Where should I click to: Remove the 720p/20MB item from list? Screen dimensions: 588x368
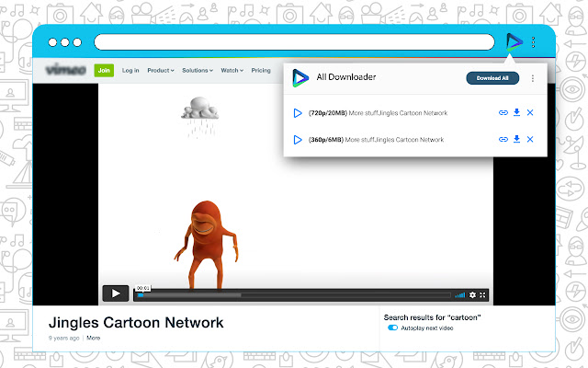(x=530, y=112)
